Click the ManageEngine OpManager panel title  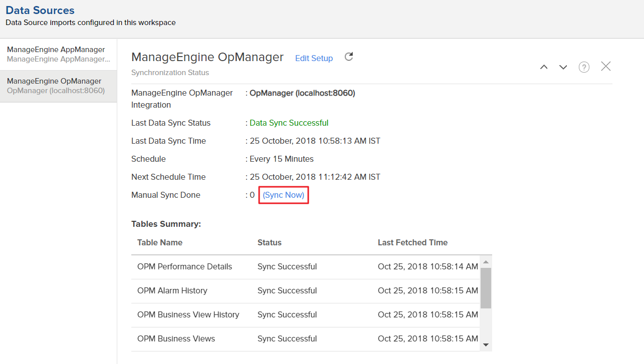207,57
